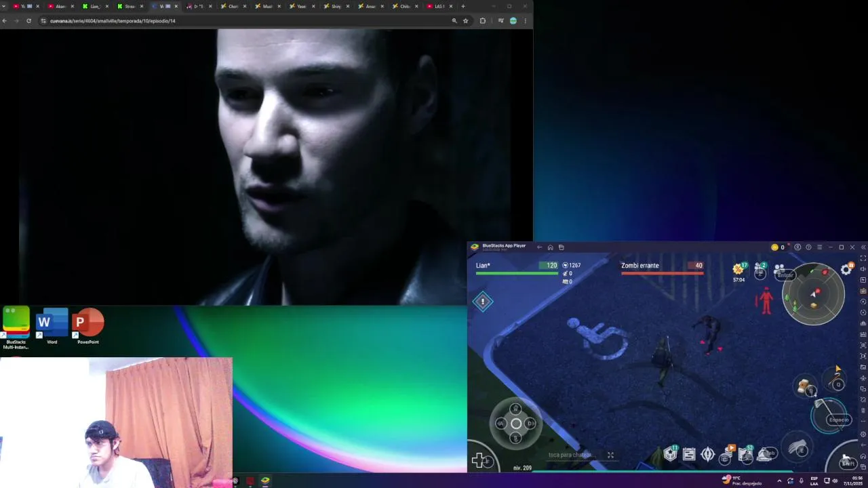
Task: Open the browser extensions puzzle icon
Action: click(483, 21)
